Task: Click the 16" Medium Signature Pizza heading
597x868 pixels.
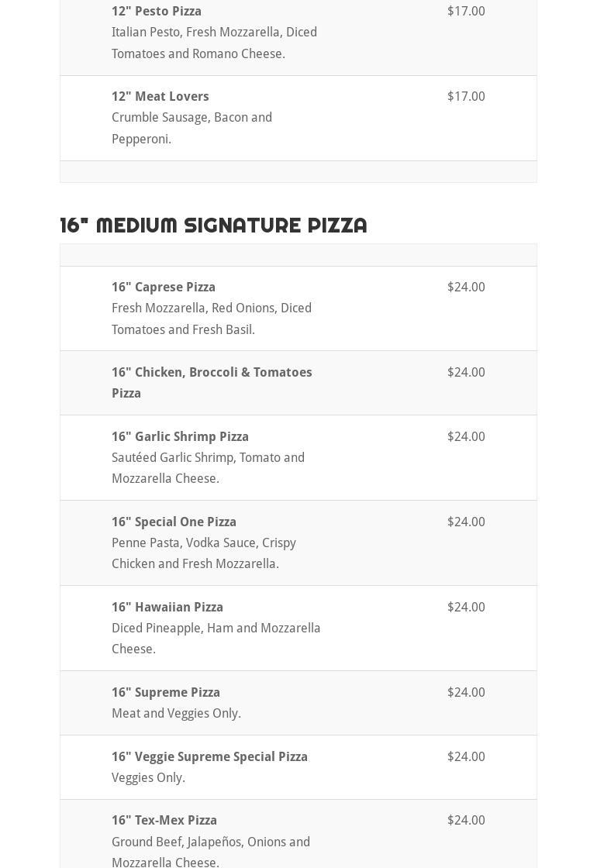Action: (213, 225)
